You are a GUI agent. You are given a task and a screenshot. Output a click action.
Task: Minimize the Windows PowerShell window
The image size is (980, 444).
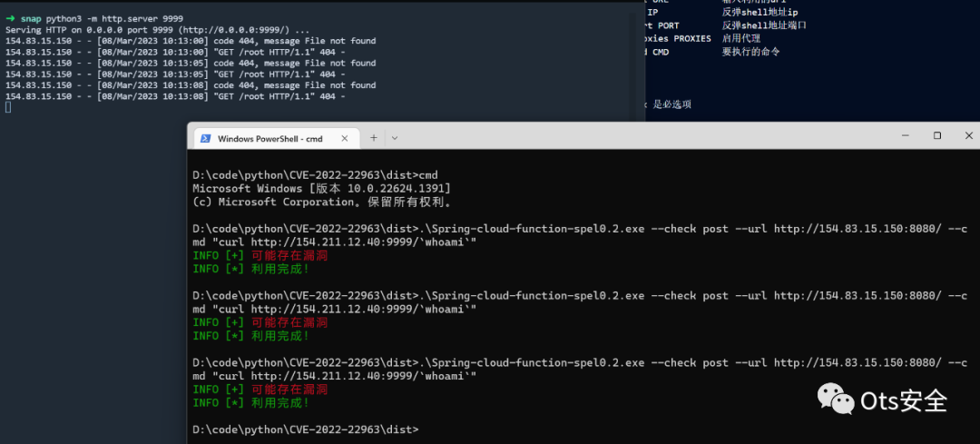(905, 135)
